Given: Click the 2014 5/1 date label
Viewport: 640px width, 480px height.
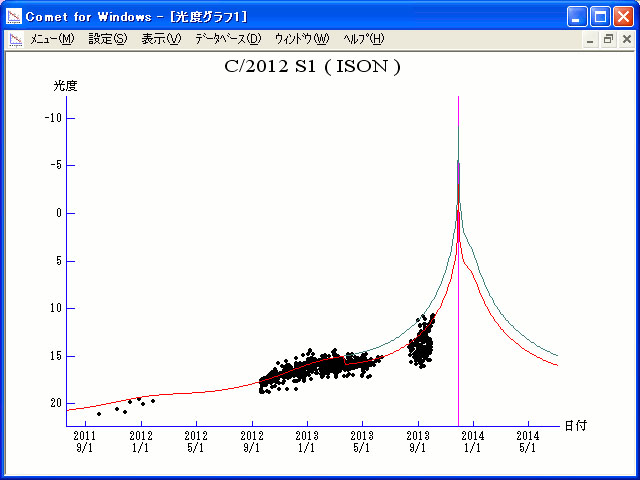Looking at the screenshot, I should pos(528,442).
